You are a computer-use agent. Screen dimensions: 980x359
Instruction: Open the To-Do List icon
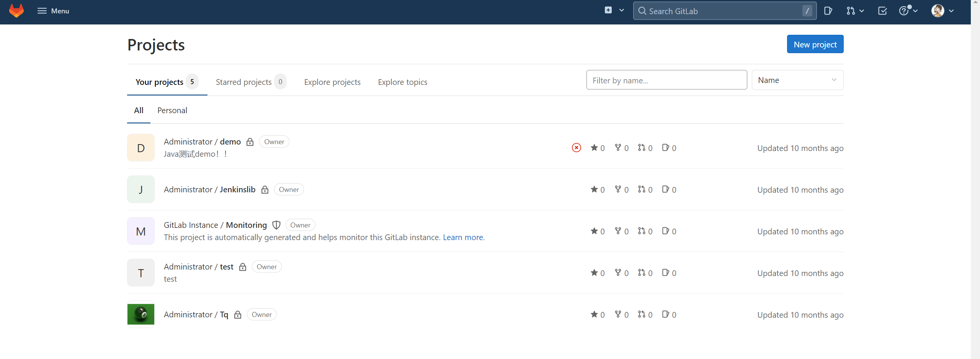point(882,11)
